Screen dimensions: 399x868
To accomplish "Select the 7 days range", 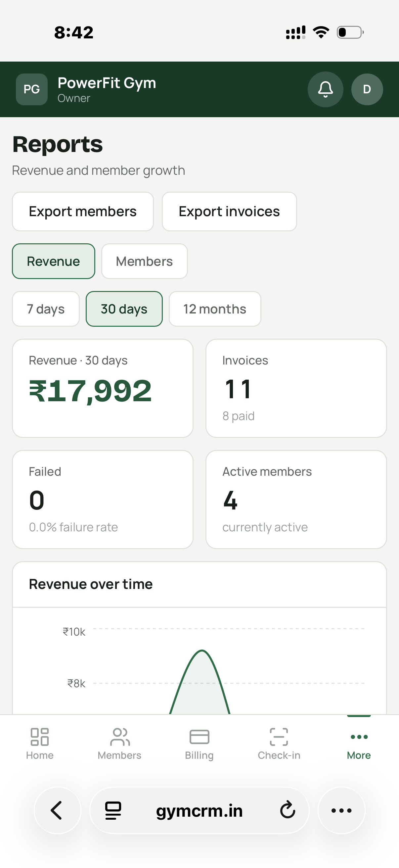I will click(46, 309).
